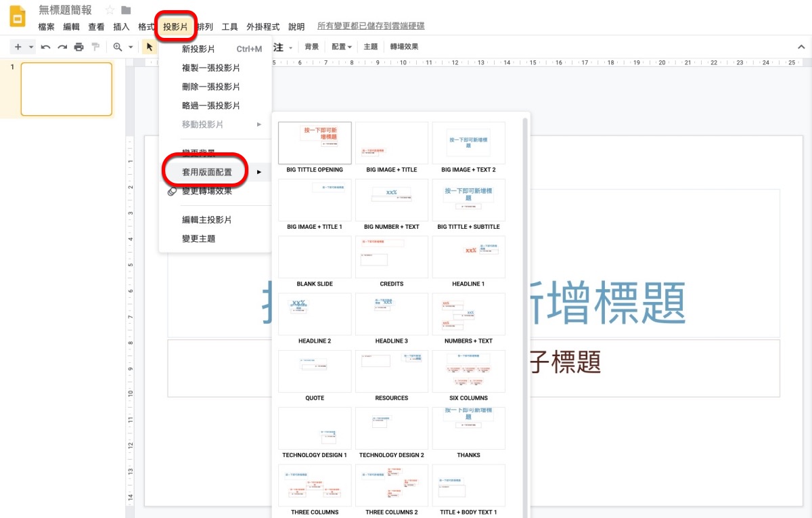Apply the BIG TITTLE OPENING layout
This screenshot has height=518, width=812.
coord(315,143)
